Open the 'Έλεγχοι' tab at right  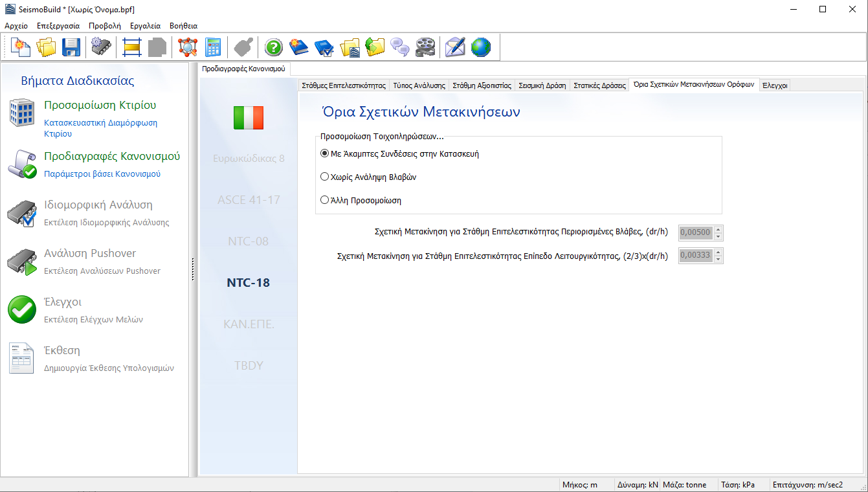774,85
